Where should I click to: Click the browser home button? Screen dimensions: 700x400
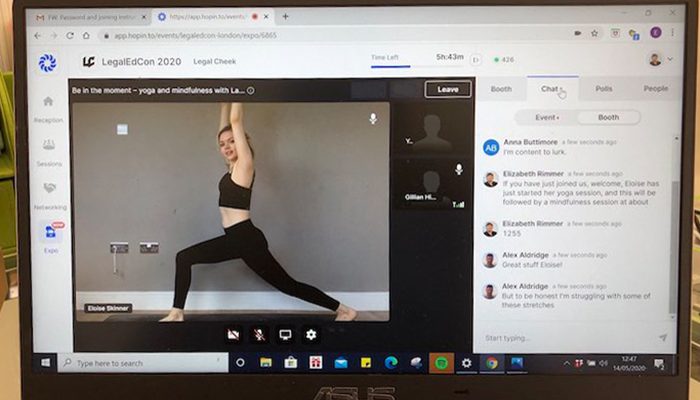pyautogui.click(x=86, y=35)
